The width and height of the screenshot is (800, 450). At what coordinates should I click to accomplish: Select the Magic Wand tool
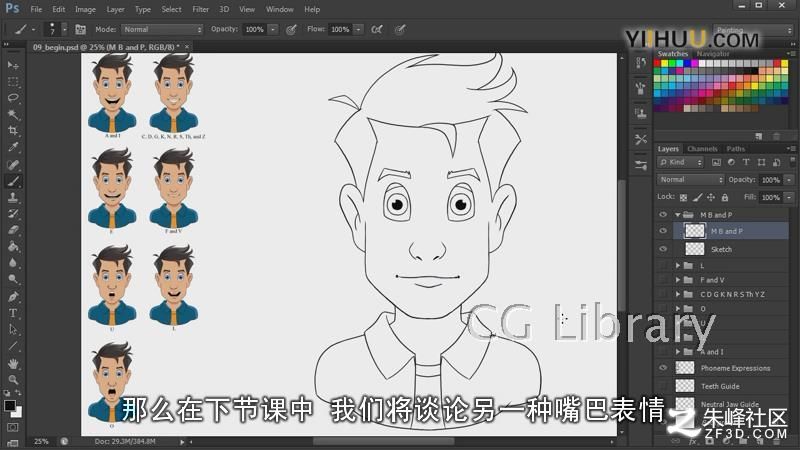[x=13, y=114]
